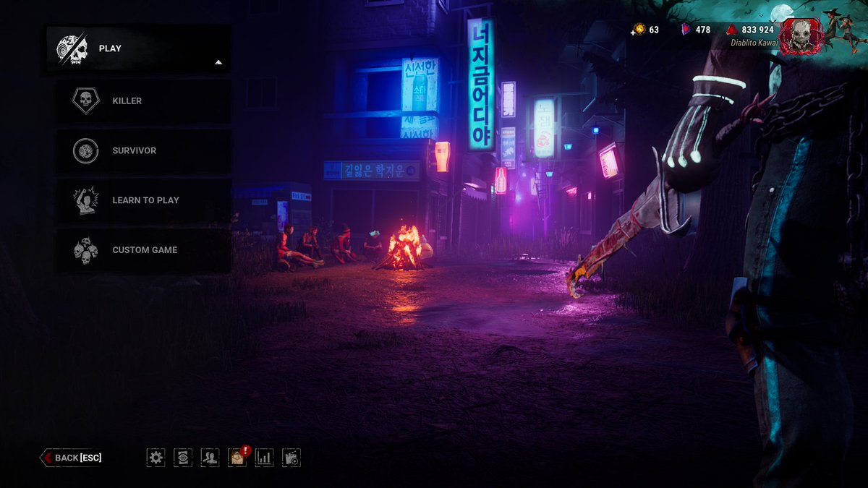Screen dimensions: 868x488
Task: View the bar chart statistics icon
Action: pos(264,458)
